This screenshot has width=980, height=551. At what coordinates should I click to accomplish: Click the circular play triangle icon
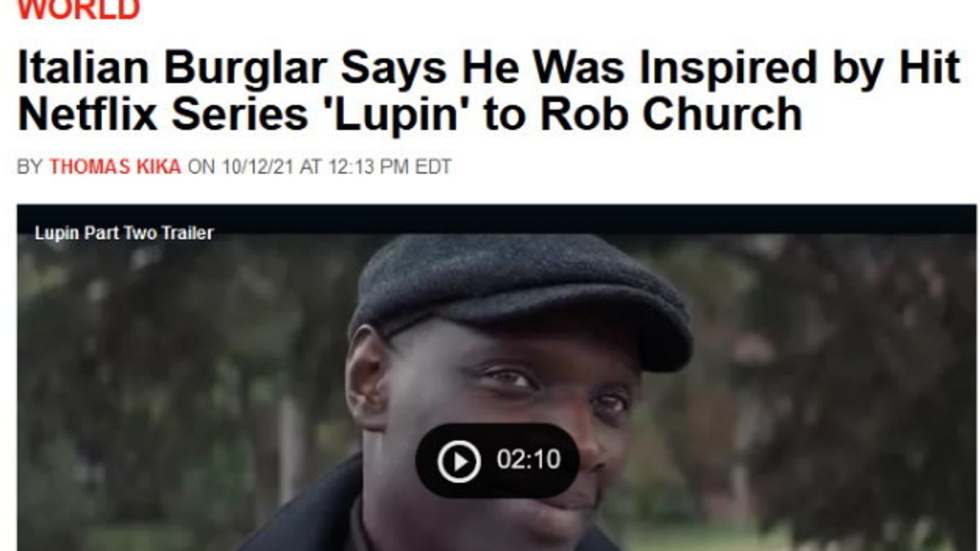(x=459, y=461)
